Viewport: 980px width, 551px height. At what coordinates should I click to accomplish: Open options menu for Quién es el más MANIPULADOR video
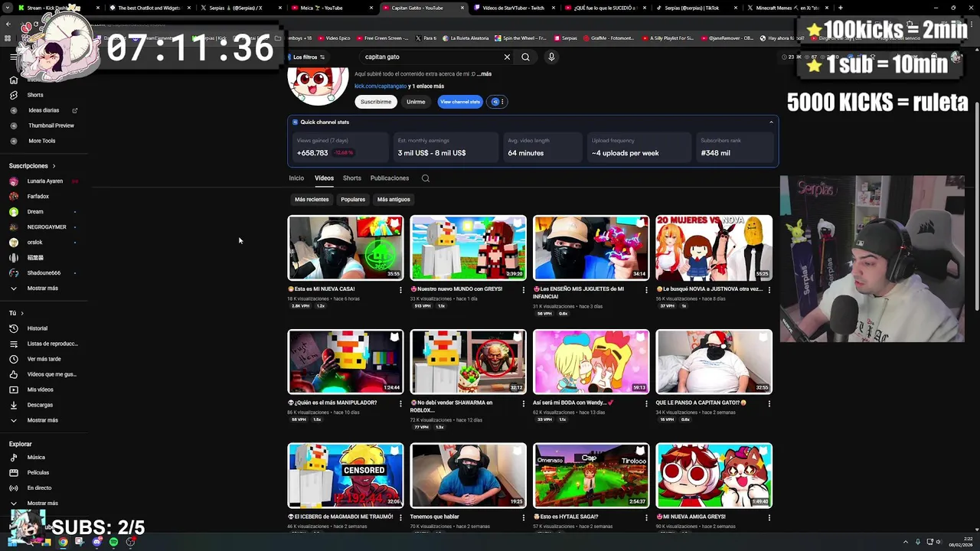(x=400, y=403)
